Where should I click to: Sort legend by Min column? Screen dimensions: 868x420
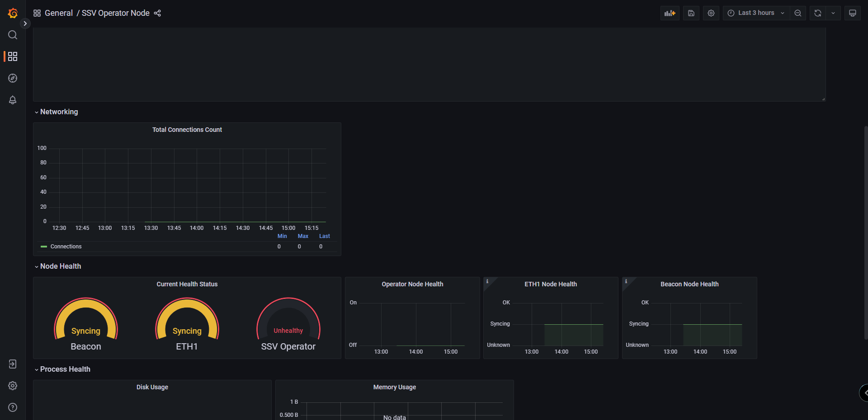282,236
